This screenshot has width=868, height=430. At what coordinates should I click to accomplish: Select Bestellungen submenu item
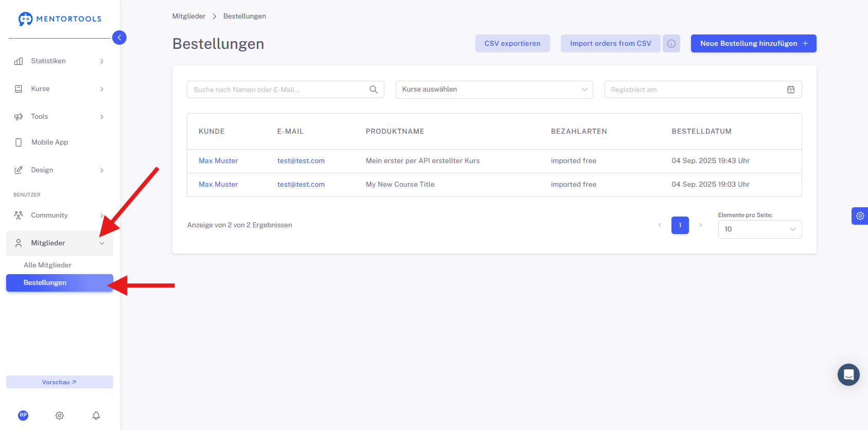(x=60, y=283)
